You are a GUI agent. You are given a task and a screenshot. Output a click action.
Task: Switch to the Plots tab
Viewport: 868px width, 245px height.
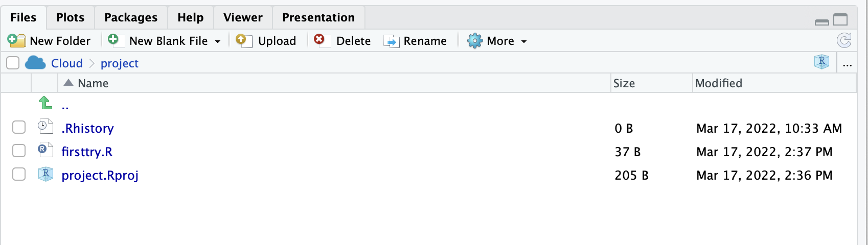(x=71, y=17)
